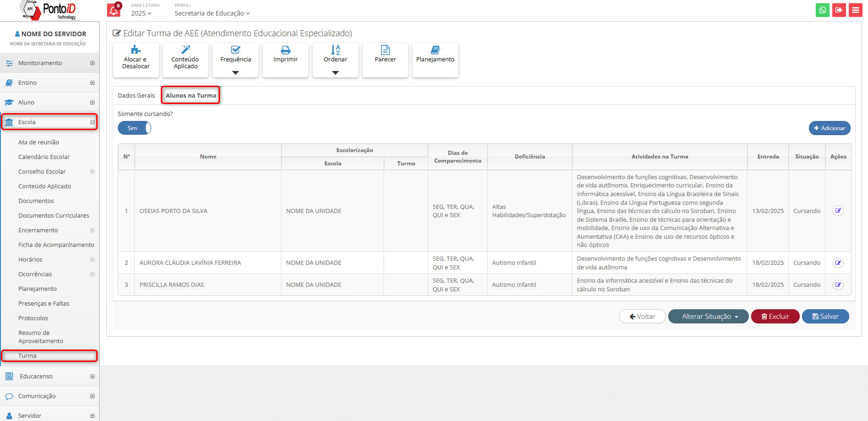Expand the Educacenso menu plus
Image resolution: width=868 pixels, height=421 pixels.
coord(93,377)
